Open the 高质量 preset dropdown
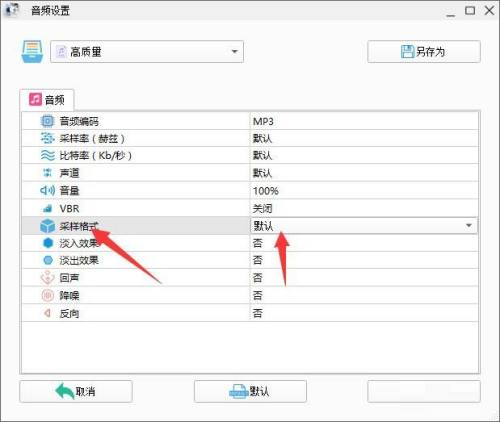Viewport: 500px width, 422px height. tap(147, 52)
